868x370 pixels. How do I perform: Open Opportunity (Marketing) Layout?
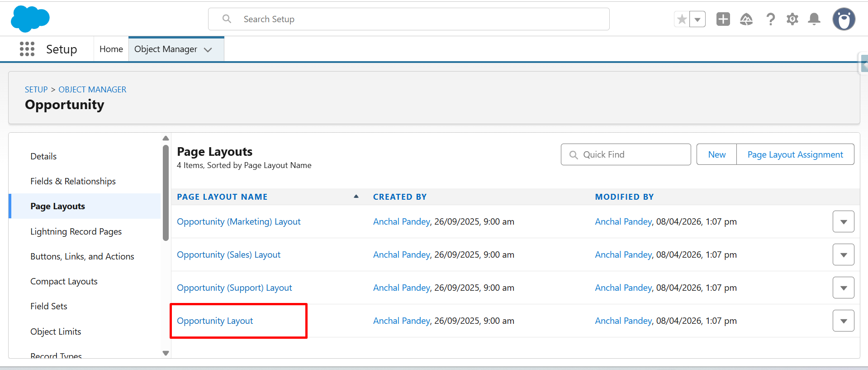tap(239, 221)
